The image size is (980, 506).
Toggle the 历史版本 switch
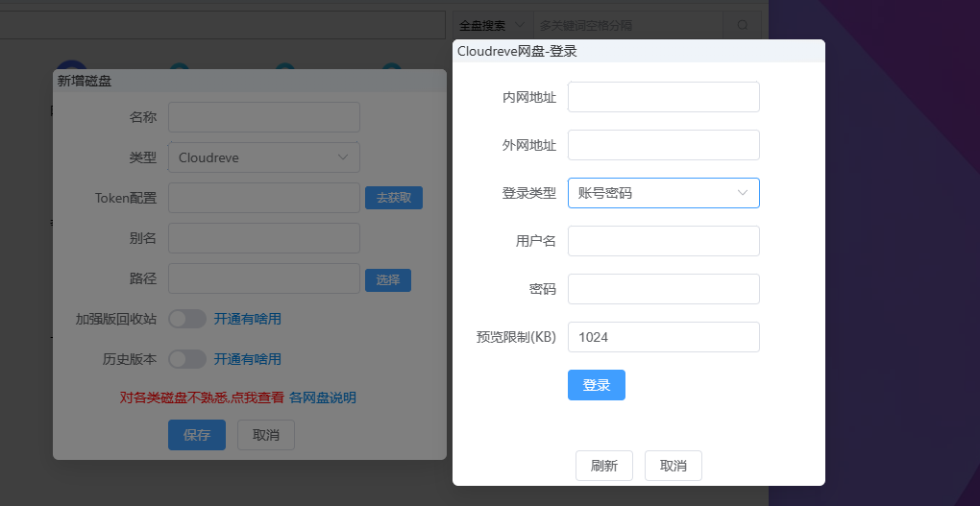[187, 359]
